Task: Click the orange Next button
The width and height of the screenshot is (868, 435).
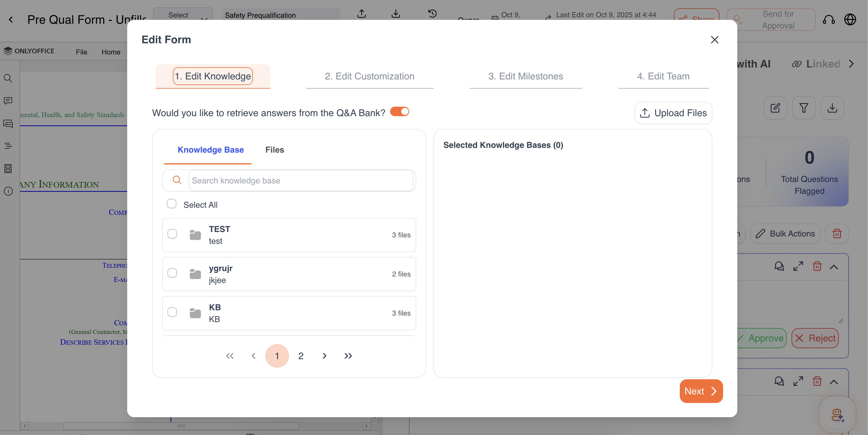Action: 701,391
